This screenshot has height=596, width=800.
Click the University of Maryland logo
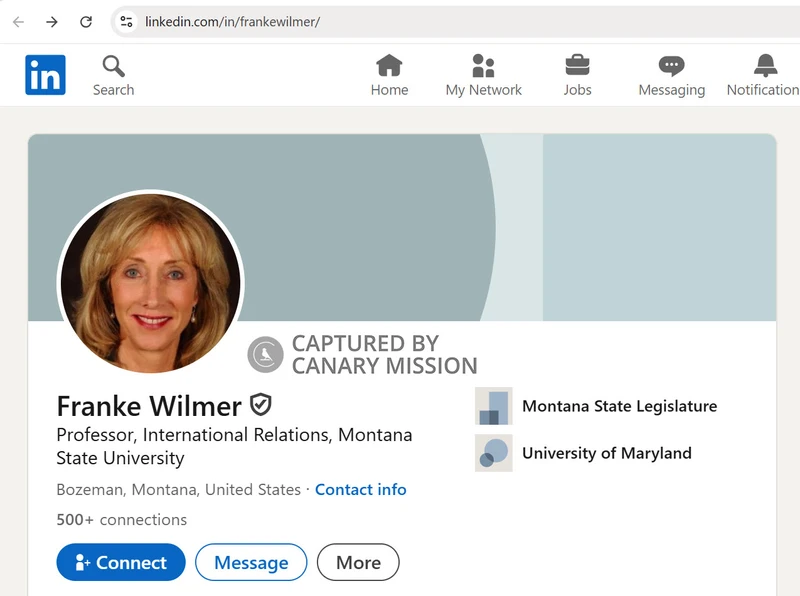(493, 453)
